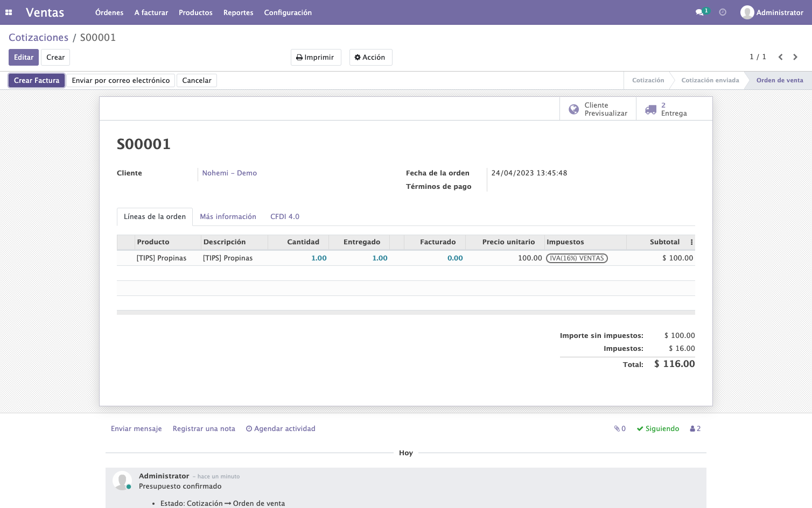This screenshot has height=508, width=812.
Task: Open the Reportes menu
Action: [239, 12]
